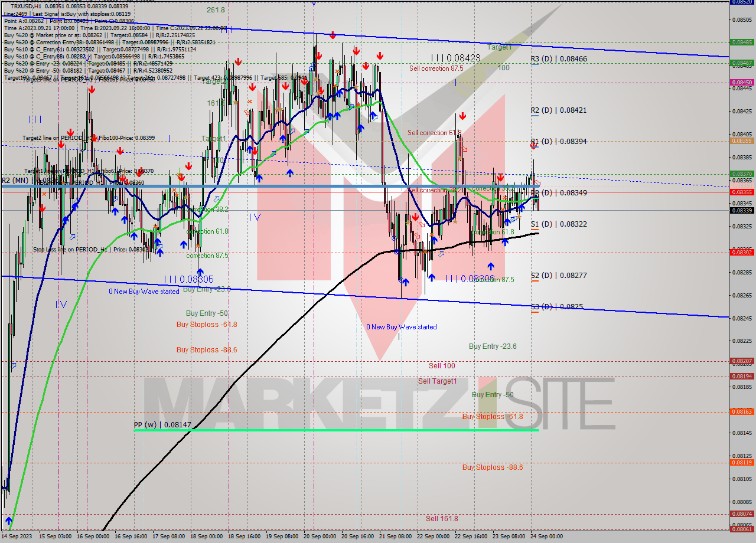This screenshot has width=756, height=543.
Task: Click the orange 0.08399 price axis tag
Action: (741, 140)
